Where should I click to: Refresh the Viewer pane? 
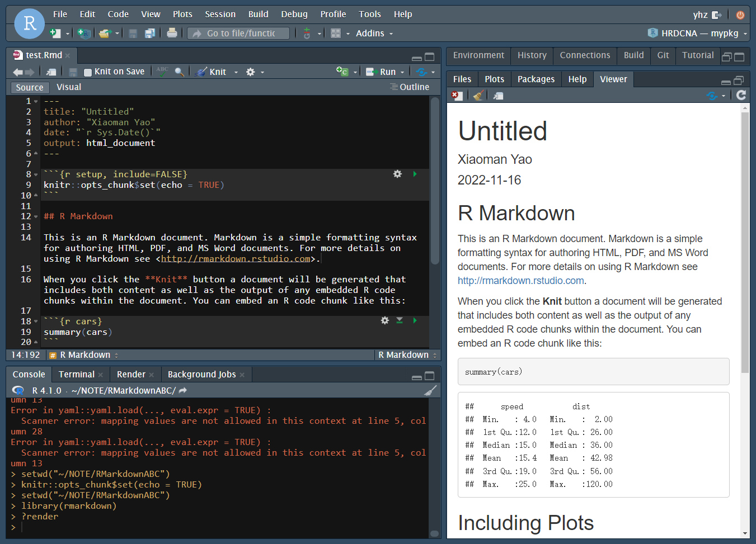(741, 95)
